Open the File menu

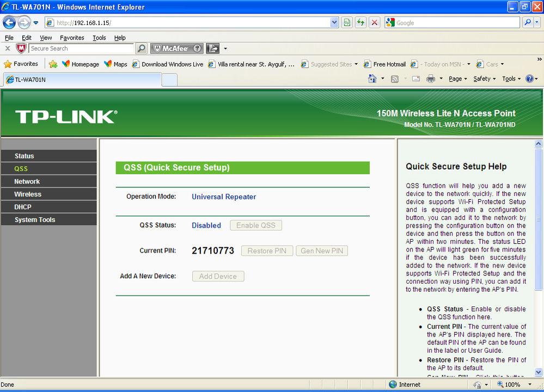pos(9,38)
